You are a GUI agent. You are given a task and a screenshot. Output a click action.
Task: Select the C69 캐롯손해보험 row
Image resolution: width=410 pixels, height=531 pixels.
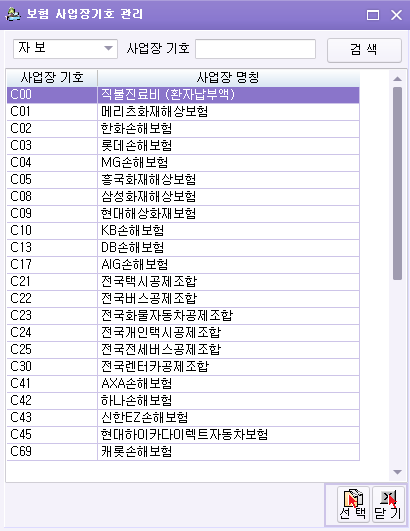coord(183,452)
